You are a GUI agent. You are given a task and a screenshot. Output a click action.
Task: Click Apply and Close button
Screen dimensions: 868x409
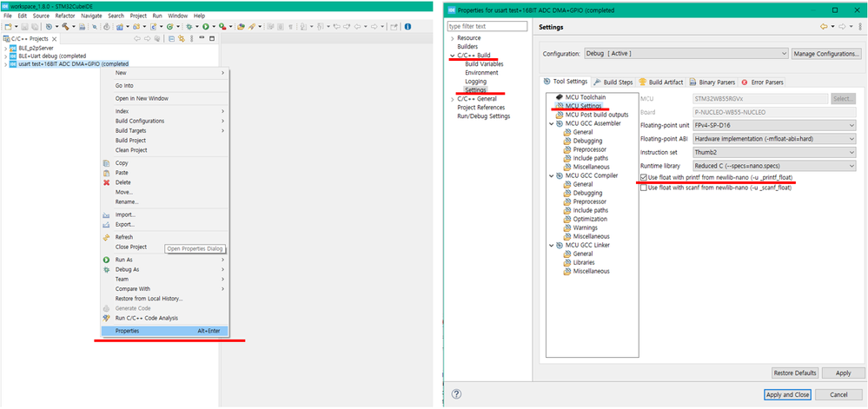(787, 394)
